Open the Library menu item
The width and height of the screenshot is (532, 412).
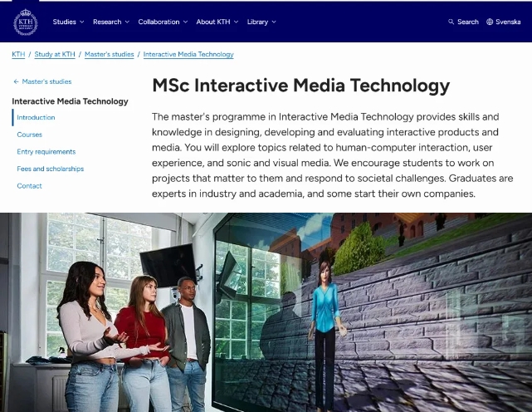(257, 22)
